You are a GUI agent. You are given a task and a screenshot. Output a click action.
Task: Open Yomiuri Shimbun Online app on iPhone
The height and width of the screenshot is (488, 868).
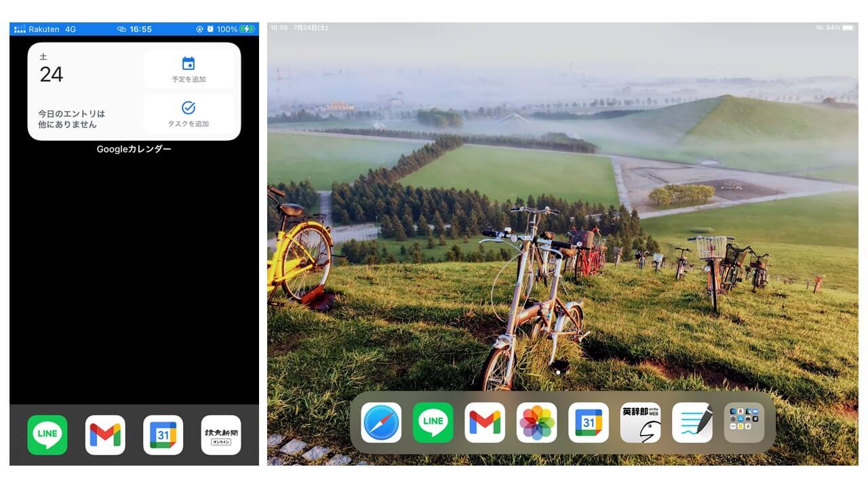pyautogui.click(x=221, y=434)
